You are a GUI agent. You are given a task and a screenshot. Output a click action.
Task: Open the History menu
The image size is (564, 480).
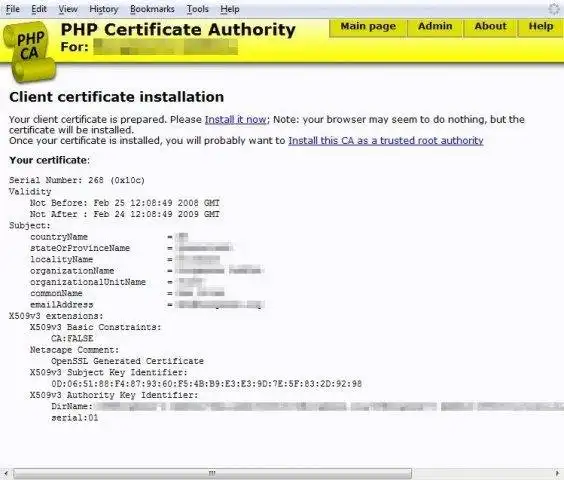tap(104, 9)
